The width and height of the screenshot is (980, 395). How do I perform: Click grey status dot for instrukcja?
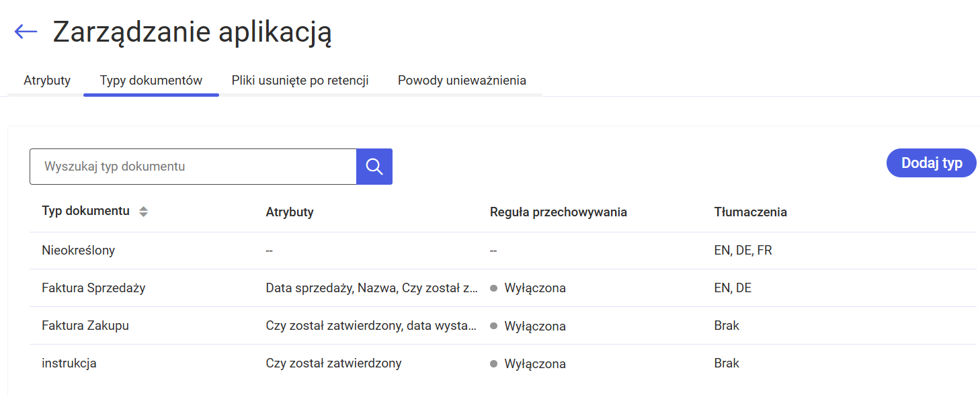coord(494,363)
